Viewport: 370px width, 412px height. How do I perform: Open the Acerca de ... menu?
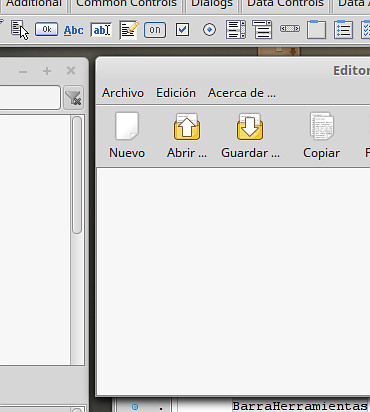point(242,93)
